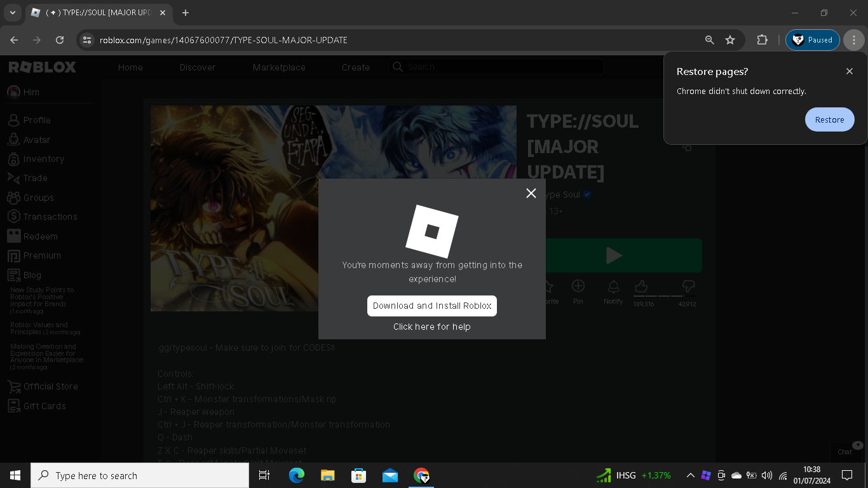This screenshot has height=488, width=868.
Task: Open Discover in Roblox top navigation
Action: click(x=198, y=67)
